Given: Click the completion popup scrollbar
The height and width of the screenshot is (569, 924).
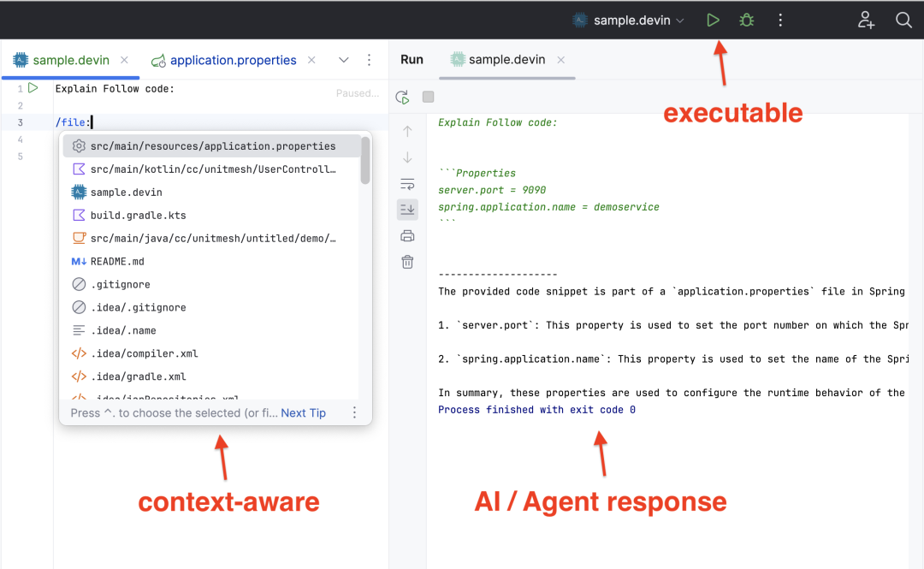Looking at the screenshot, I should coord(365,160).
